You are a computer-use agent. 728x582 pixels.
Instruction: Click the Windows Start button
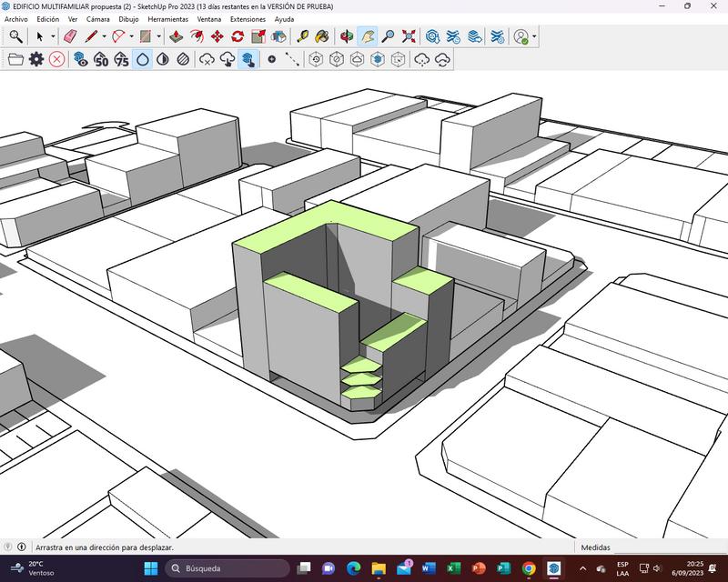(x=150, y=568)
